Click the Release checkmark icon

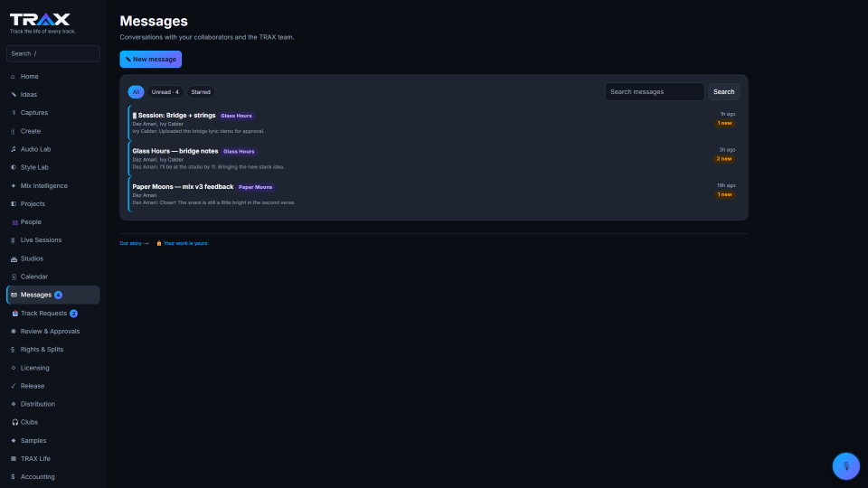pyautogui.click(x=14, y=386)
